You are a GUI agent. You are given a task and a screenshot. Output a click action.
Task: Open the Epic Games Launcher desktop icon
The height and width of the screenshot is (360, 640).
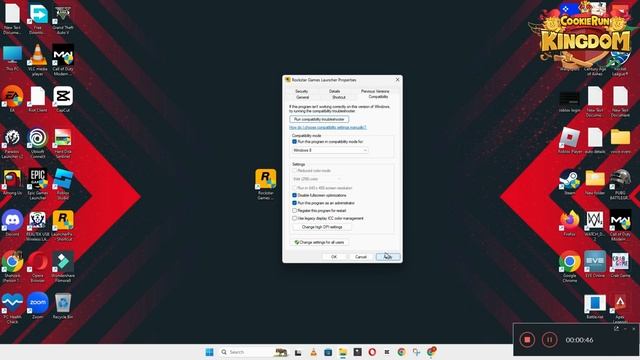click(x=38, y=184)
